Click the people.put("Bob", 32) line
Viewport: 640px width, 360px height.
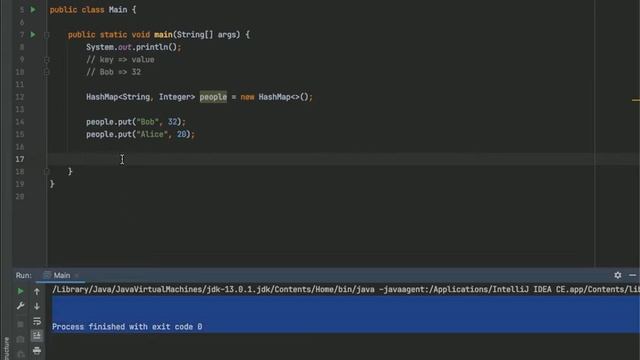point(136,122)
